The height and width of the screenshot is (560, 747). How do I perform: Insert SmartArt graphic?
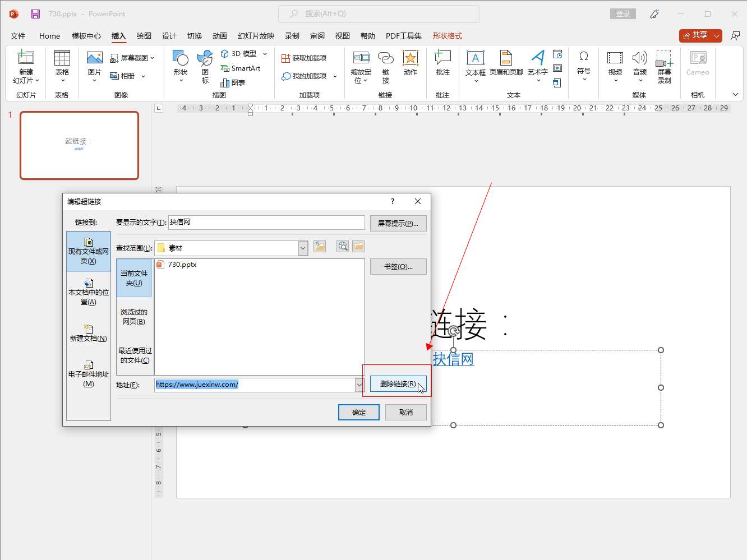(x=241, y=68)
